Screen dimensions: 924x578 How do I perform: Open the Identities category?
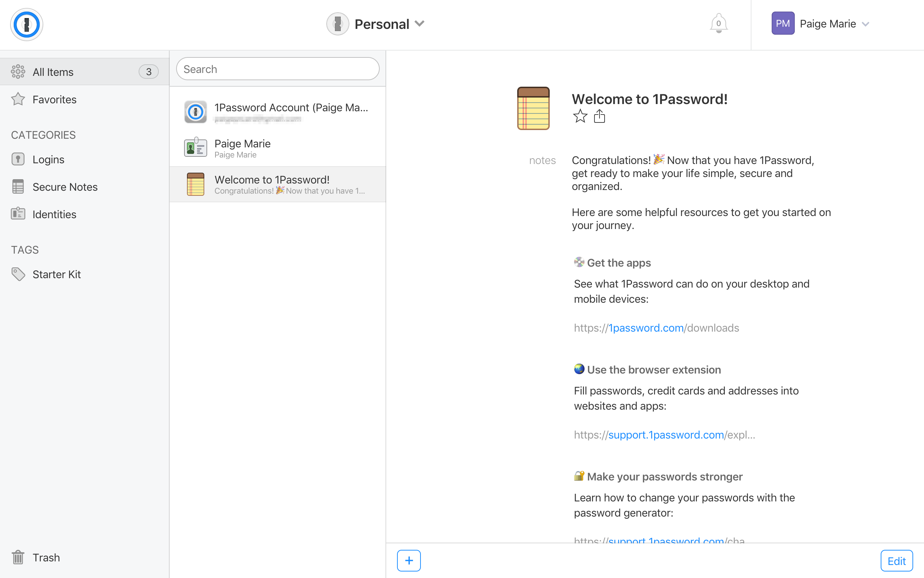tap(84, 214)
